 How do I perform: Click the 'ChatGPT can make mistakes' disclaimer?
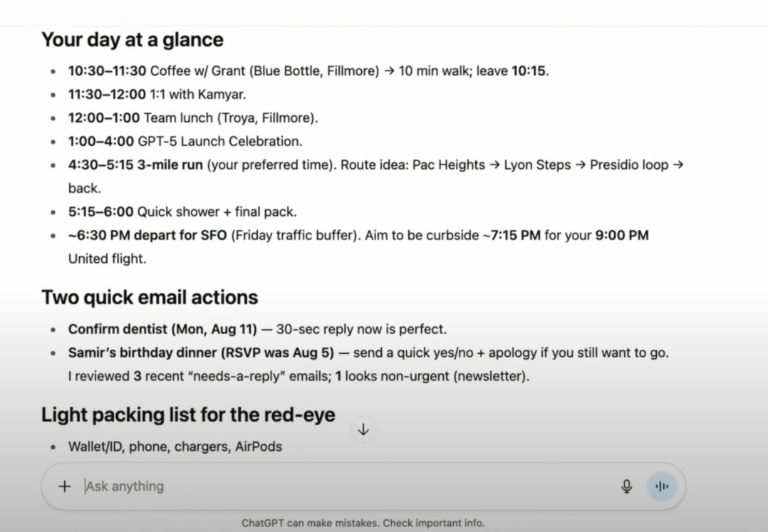point(363,523)
